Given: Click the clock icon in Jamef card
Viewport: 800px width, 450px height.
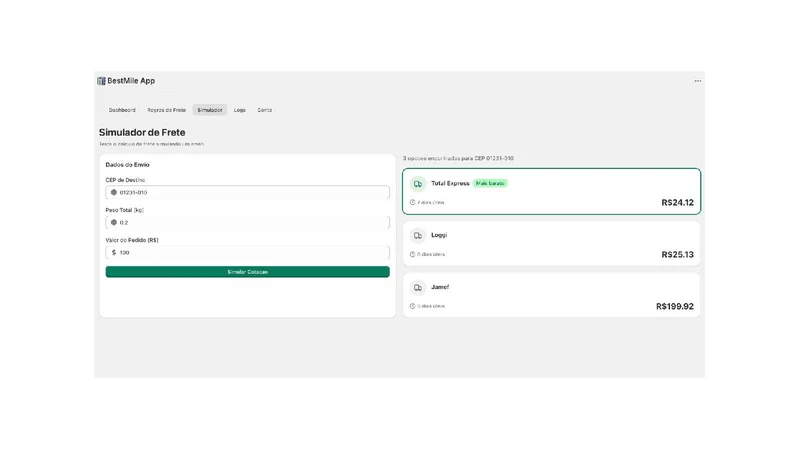Looking at the screenshot, I should click(412, 306).
